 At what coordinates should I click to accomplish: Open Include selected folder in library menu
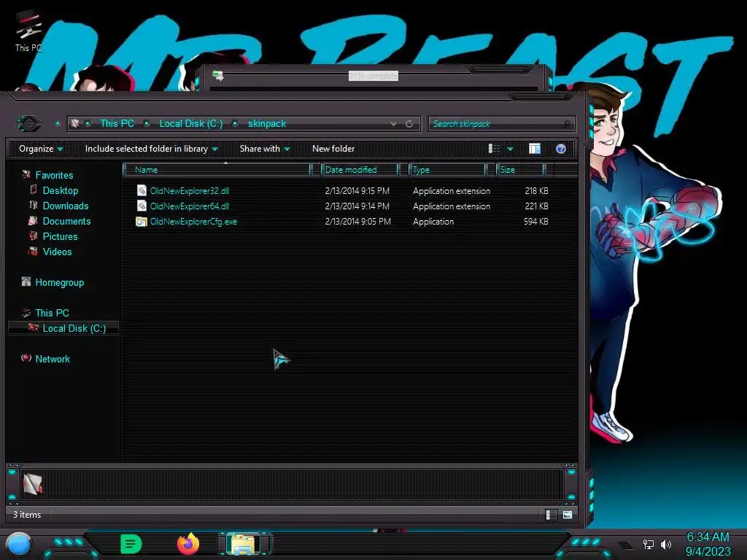pyautogui.click(x=151, y=149)
